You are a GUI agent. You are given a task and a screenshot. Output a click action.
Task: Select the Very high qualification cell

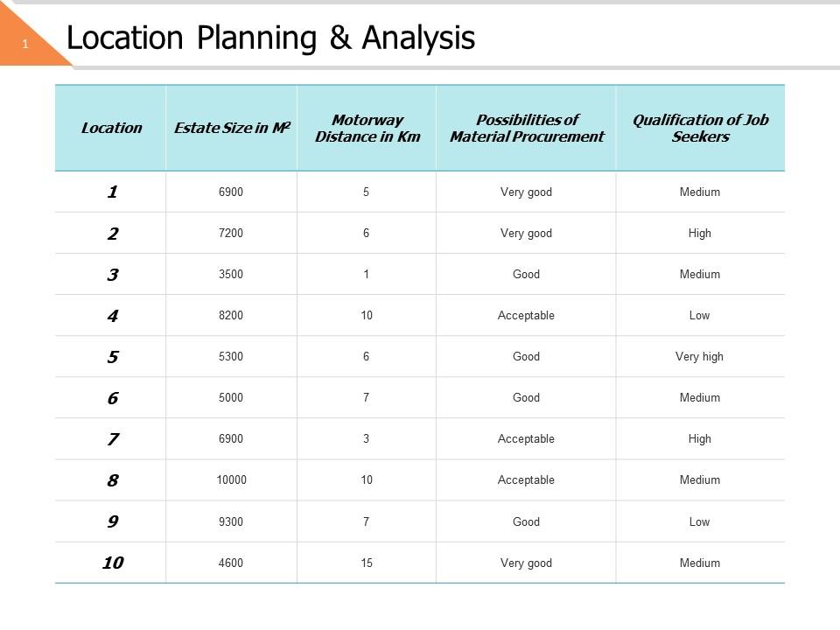click(700, 357)
